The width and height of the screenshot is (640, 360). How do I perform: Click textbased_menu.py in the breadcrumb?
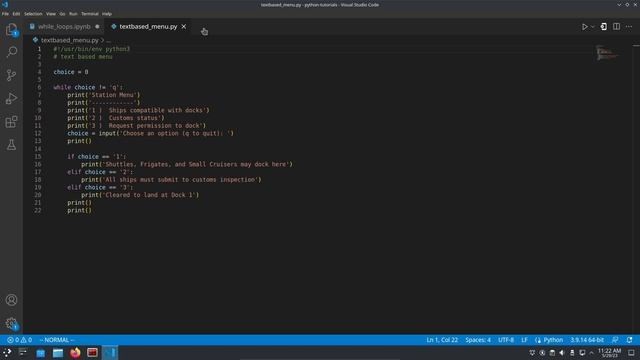pyautogui.click(x=69, y=40)
